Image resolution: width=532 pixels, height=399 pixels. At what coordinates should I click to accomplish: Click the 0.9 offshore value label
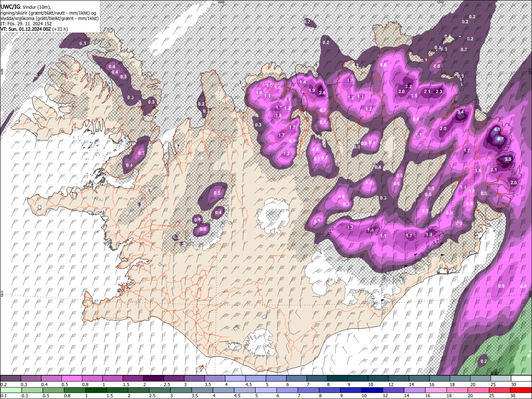pos(501,286)
